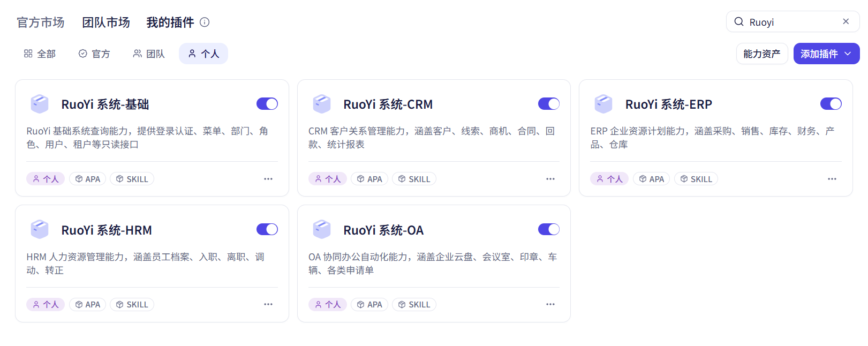Click the APA tag on RuoYi 系统-基础
This screenshot has height=346, width=868.
pos(88,179)
